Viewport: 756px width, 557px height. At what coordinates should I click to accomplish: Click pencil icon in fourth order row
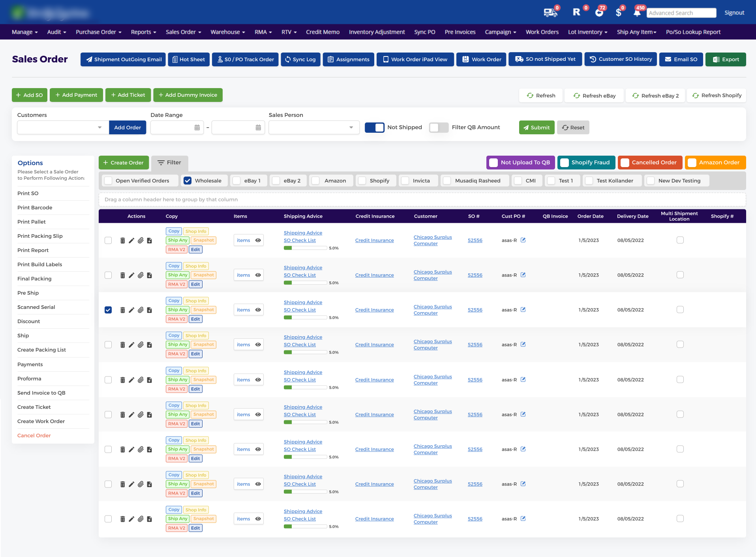(x=131, y=345)
